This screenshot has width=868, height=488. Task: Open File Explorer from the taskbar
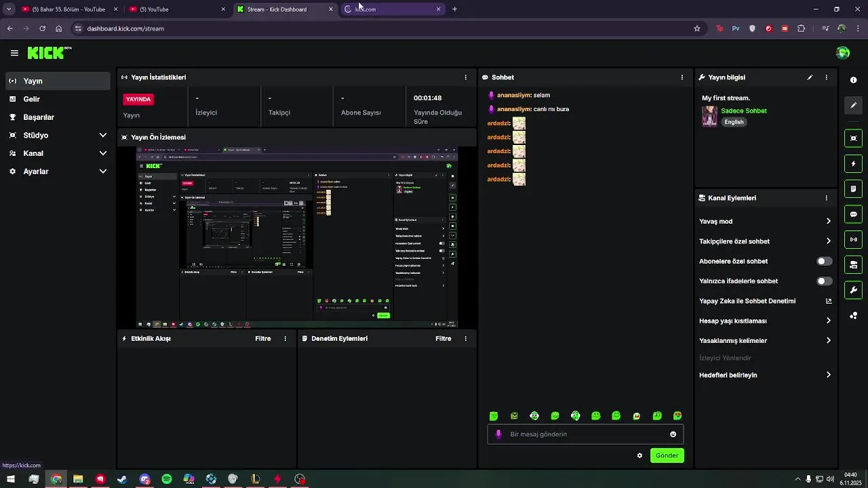[x=78, y=479]
